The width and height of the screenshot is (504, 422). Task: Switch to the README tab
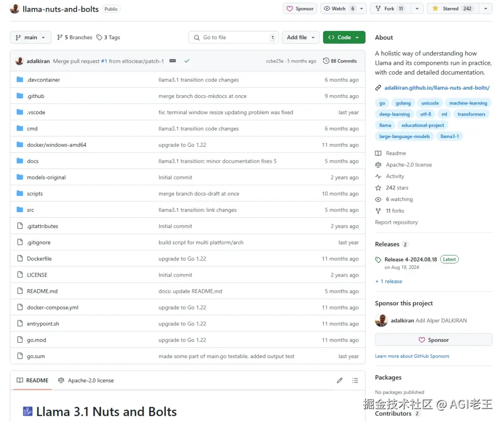33,380
